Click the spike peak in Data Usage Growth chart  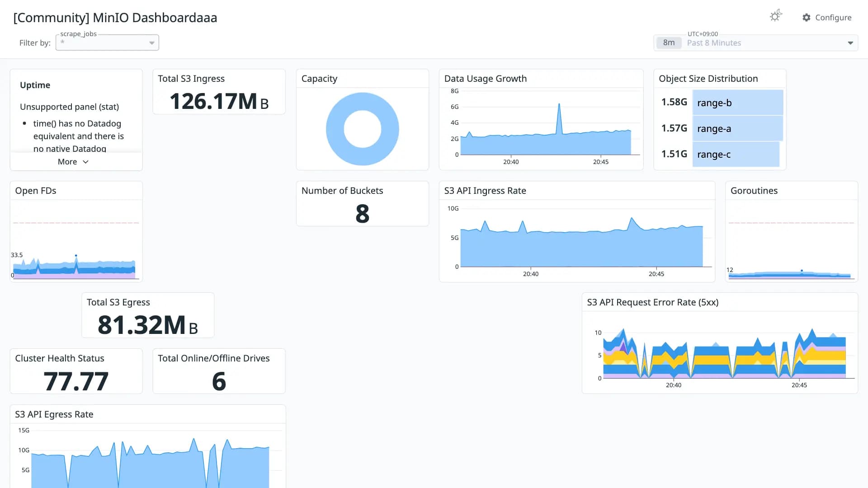click(x=559, y=104)
